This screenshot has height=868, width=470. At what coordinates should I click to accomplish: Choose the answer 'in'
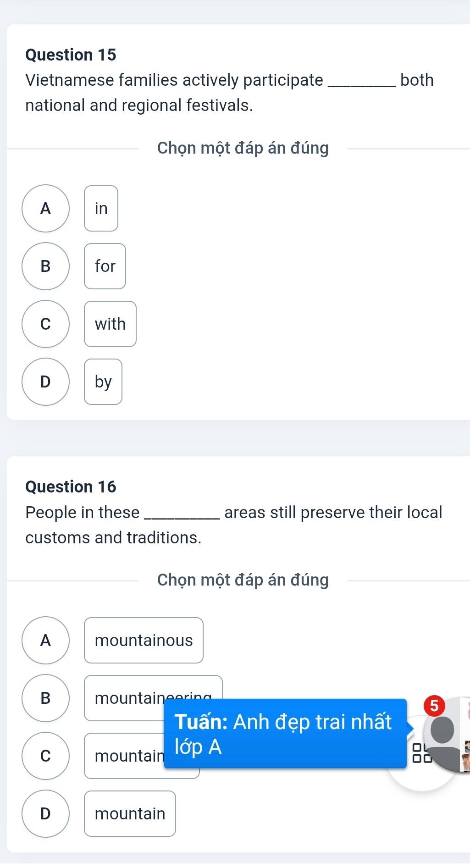101,208
